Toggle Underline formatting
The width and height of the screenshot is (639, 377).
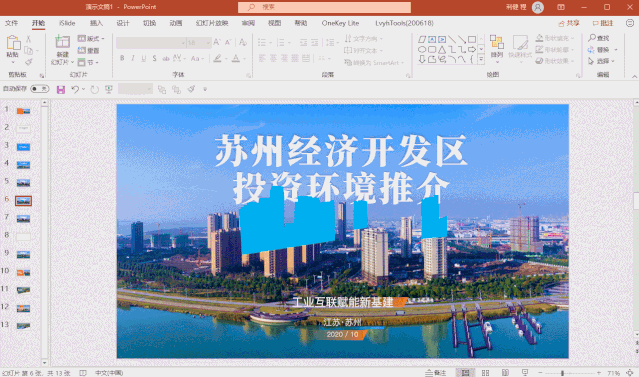click(x=143, y=58)
